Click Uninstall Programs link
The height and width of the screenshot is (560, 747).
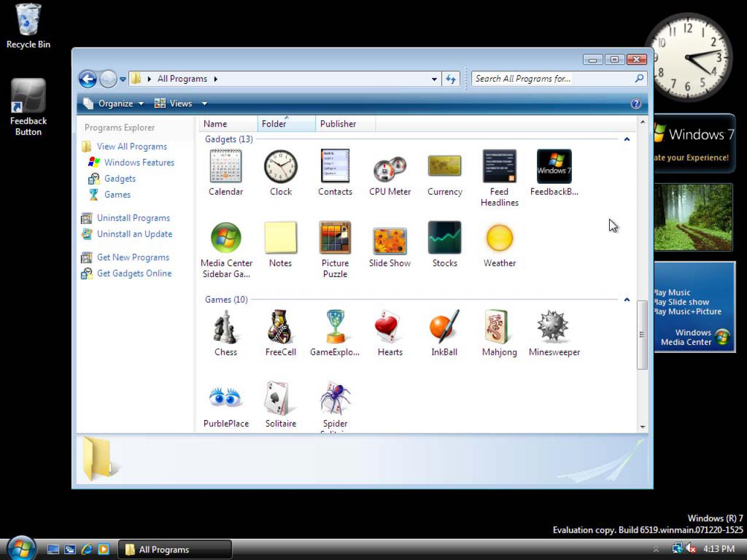coord(133,218)
